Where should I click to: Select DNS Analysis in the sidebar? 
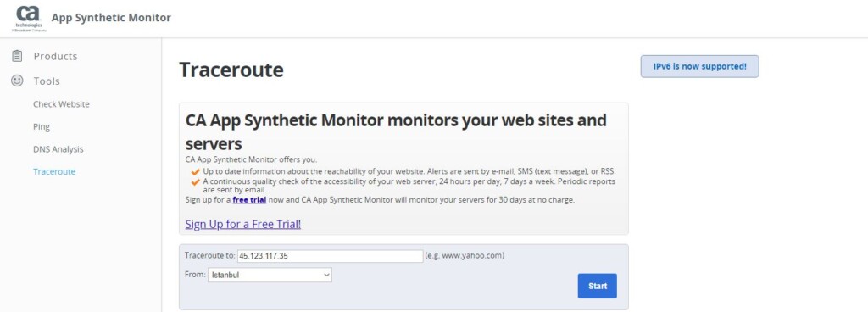pos(58,149)
